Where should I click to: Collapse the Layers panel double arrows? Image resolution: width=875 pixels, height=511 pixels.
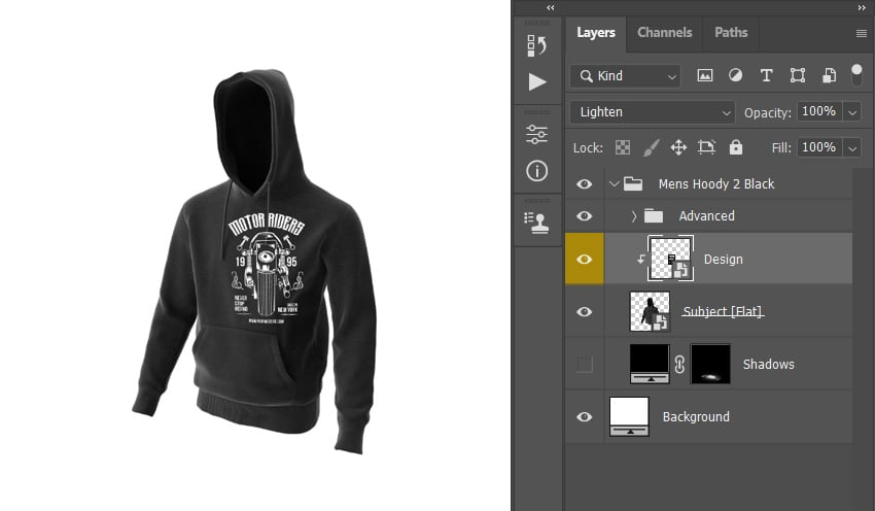click(862, 8)
